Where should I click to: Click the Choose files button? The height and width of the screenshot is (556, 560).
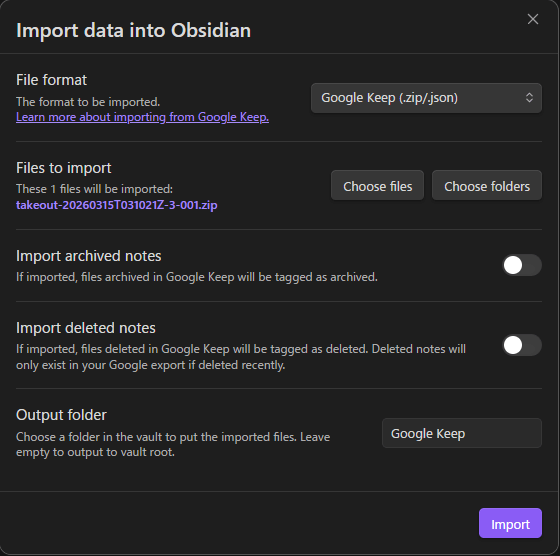tap(377, 186)
